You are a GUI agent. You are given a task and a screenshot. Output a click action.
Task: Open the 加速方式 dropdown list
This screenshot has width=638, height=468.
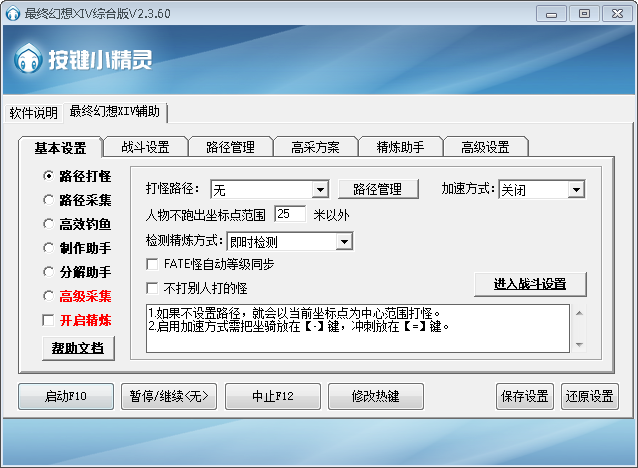click(576, 190)
